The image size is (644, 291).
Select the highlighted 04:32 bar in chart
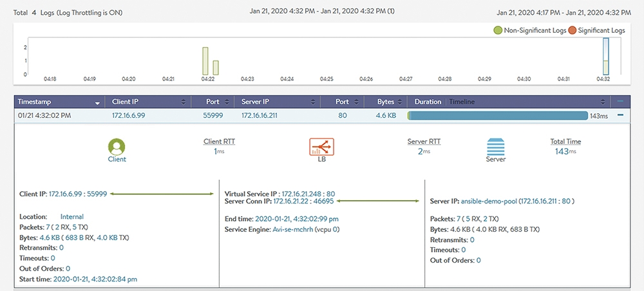[605, 56]
